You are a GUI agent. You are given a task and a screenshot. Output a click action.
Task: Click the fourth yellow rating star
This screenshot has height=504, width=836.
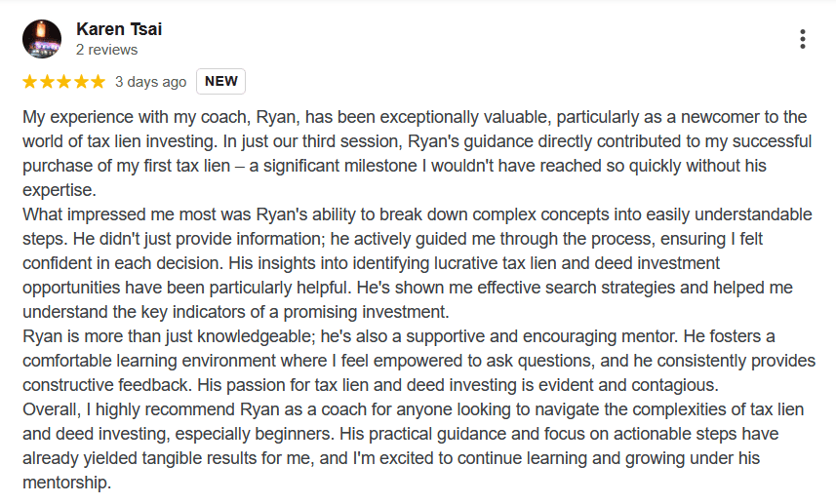(x=80, y=82)
